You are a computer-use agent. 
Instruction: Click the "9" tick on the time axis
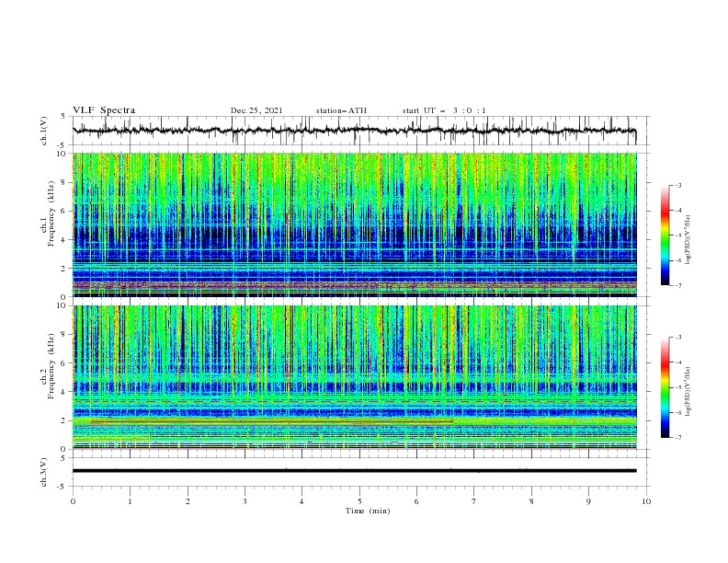[588, 501]
